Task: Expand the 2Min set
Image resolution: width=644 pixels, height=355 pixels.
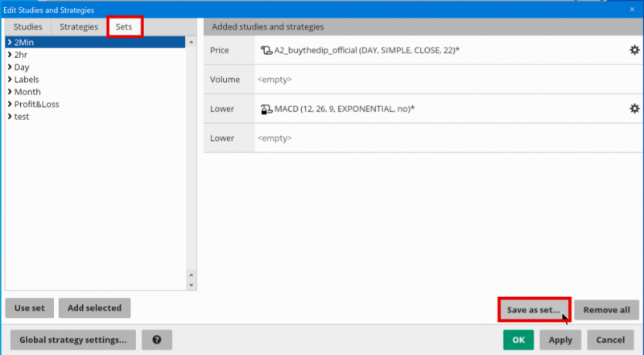Action: click(9, 41)
